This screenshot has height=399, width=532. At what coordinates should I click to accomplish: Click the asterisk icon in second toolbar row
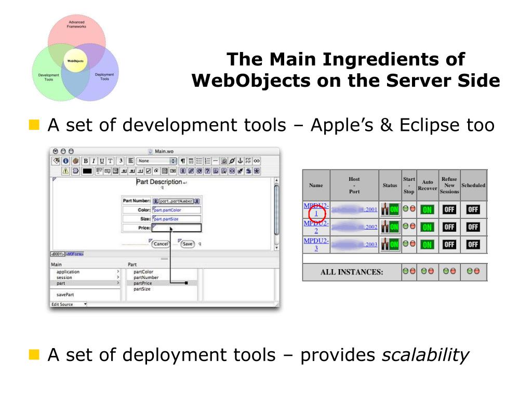(x=257, y=171)
